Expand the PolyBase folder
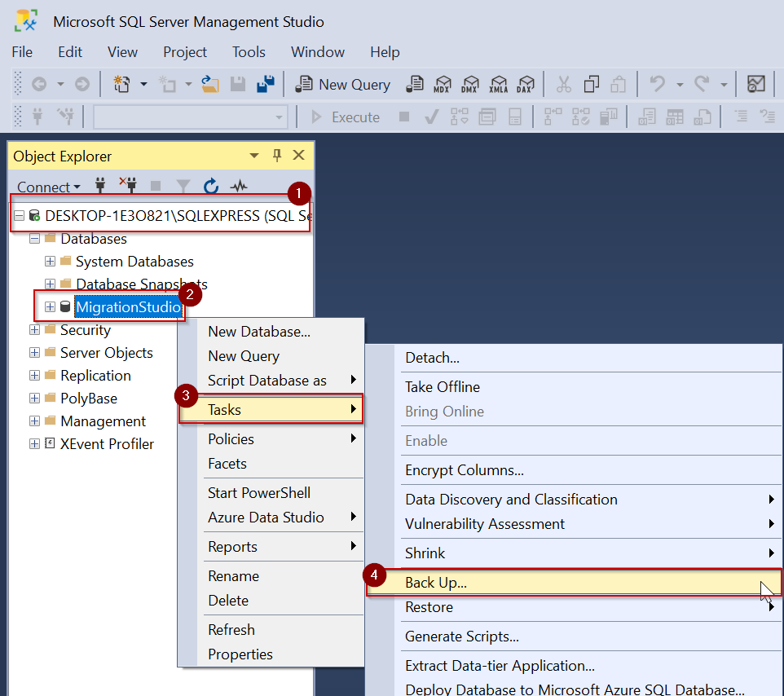Screen dimensions: 784x696 34,398
